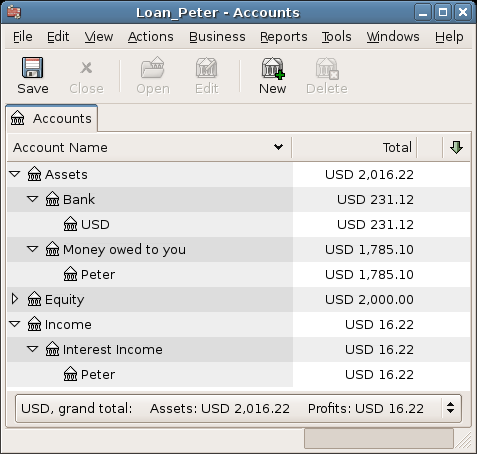Screen dimensions: 477x454
Task: Click the icon beside Money owed to you
Action: [52, 249]
